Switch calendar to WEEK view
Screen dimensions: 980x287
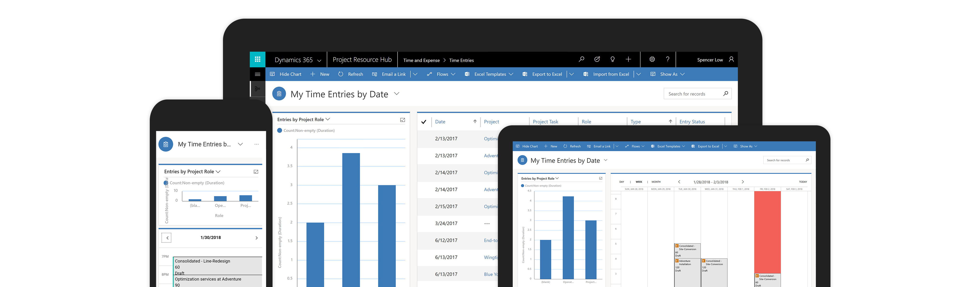(639, 182)
